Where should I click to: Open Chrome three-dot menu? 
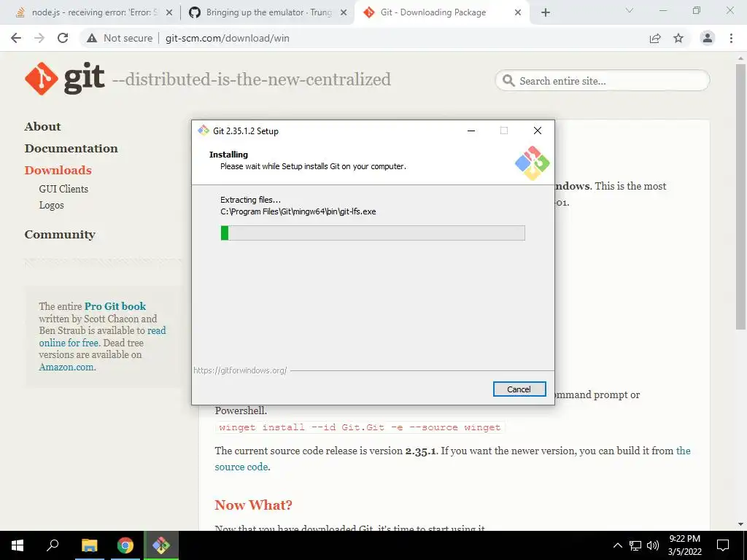click(x=731, y=38)
